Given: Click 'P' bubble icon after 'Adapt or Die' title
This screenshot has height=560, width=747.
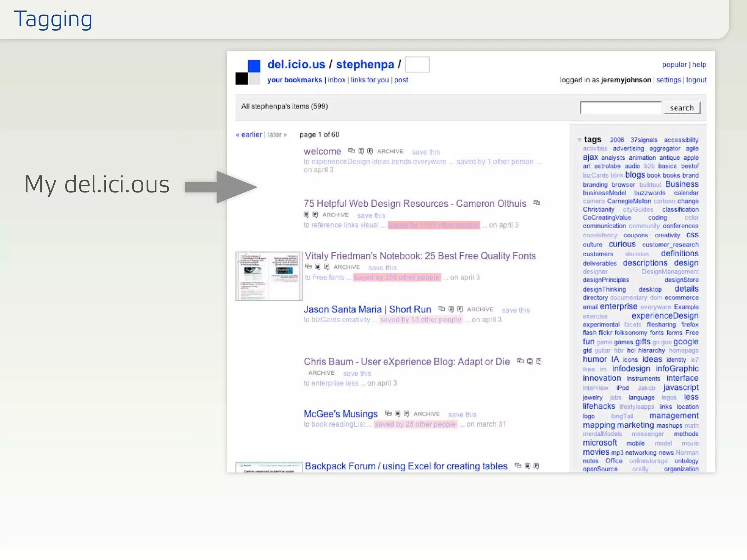Looking at the screenshot, I should click(x=539, y=361).
